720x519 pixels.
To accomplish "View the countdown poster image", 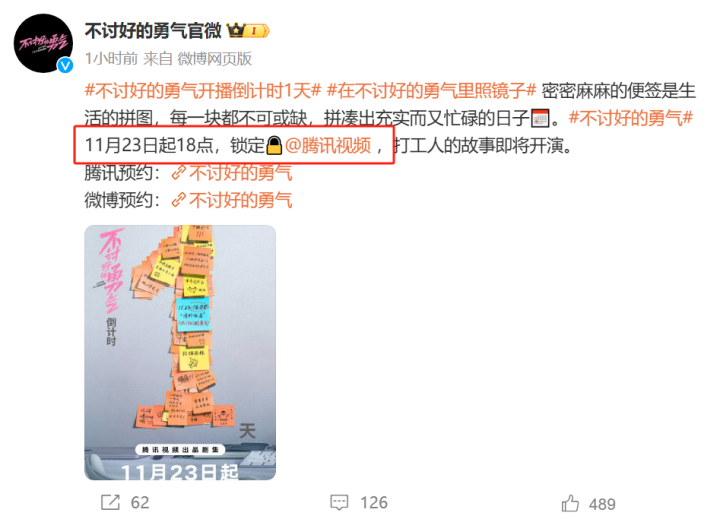I will (x=180, y=352).
